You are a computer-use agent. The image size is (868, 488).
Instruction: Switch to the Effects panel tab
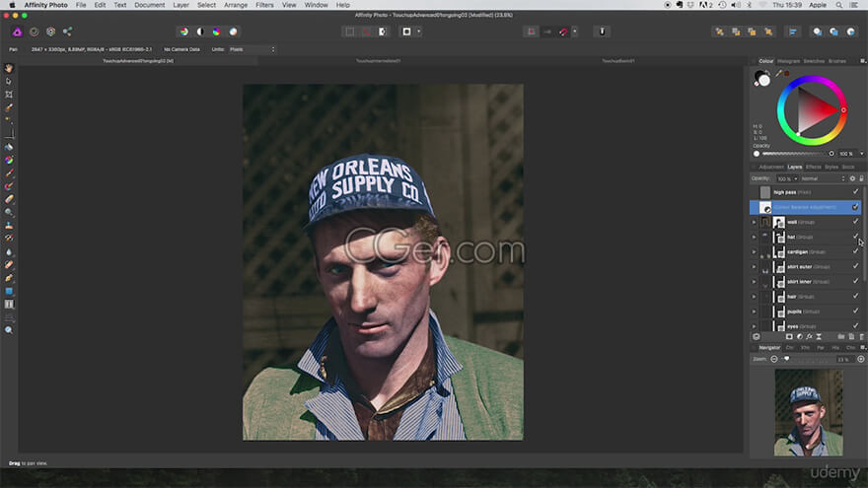click(x=813, y=167)
